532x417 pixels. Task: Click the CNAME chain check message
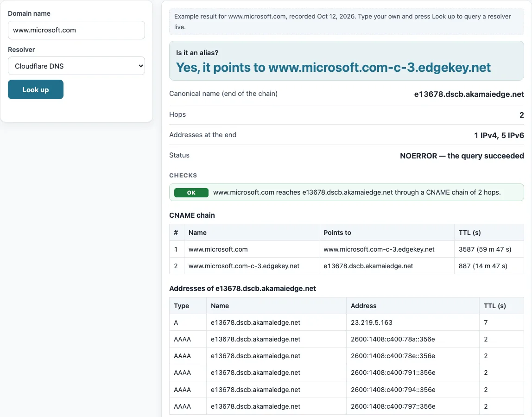point(356,192)
